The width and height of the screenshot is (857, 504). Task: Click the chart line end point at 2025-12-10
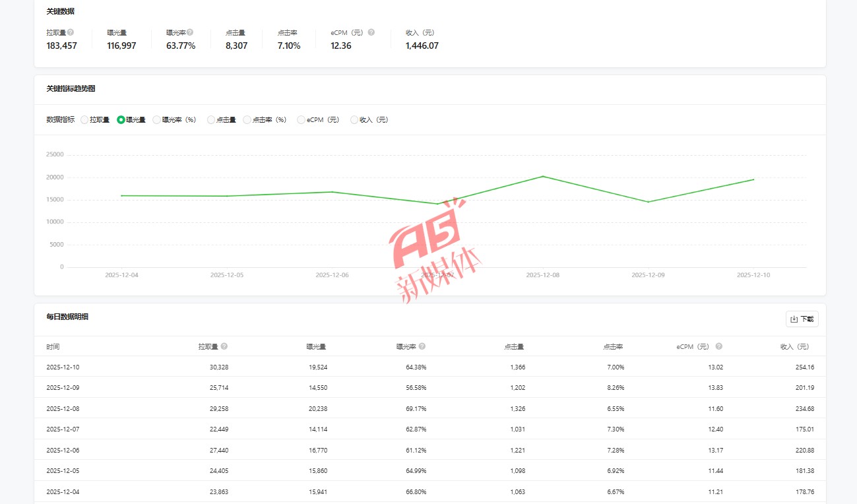[x=753, y=179]
